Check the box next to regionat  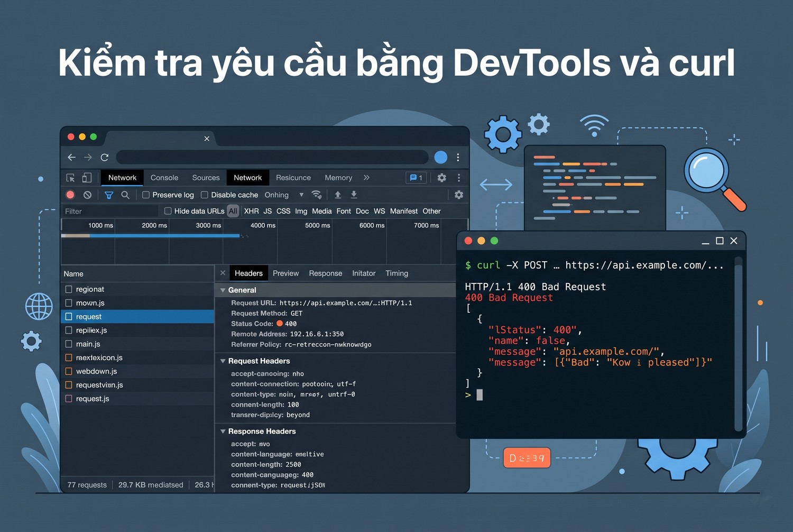(x=69, y=289)
